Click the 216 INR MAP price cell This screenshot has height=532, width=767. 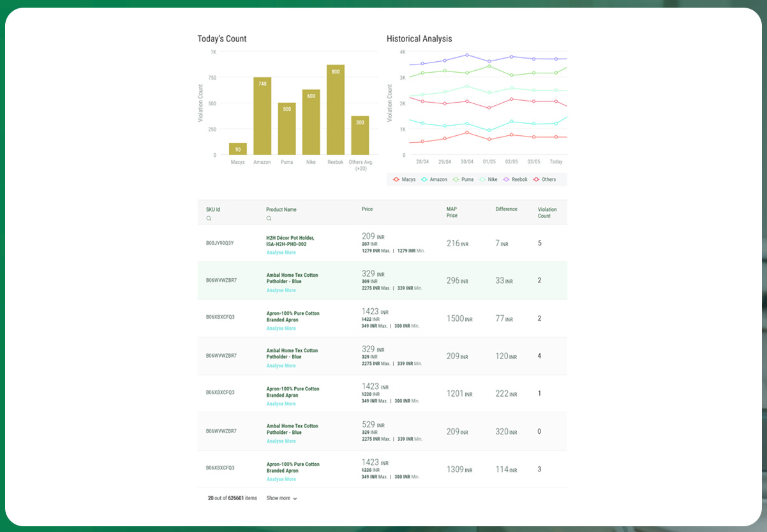(458, 244)
